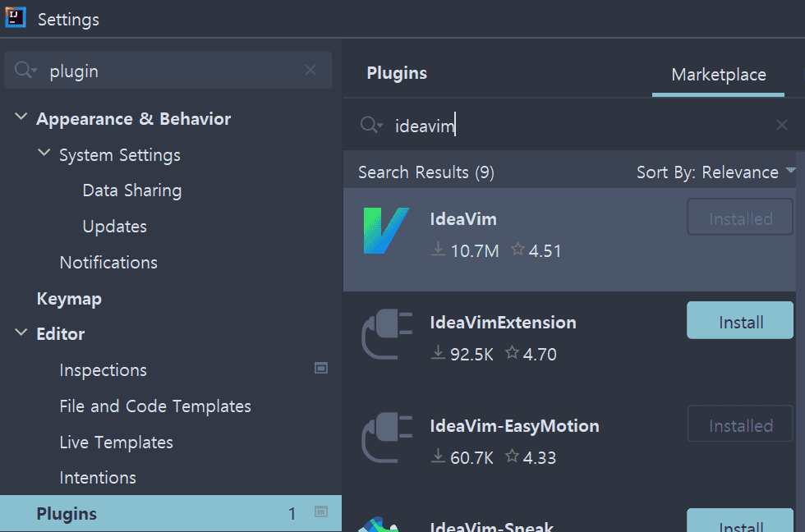Click the Installed button for IdeaVim-EasyMotion
This screenshot has width=805, height=532.
click(x=740, y=424)
